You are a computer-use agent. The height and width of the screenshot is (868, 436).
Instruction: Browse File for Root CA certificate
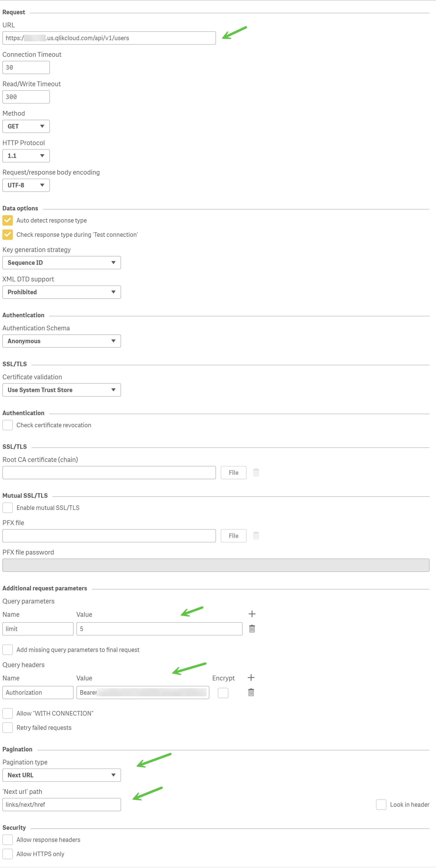tap(233, 472)
